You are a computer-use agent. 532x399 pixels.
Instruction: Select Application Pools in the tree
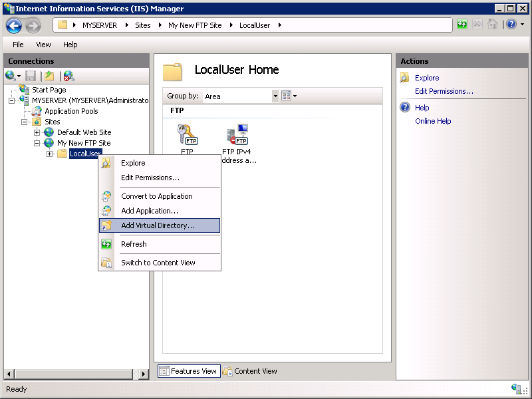click(71, 111)
